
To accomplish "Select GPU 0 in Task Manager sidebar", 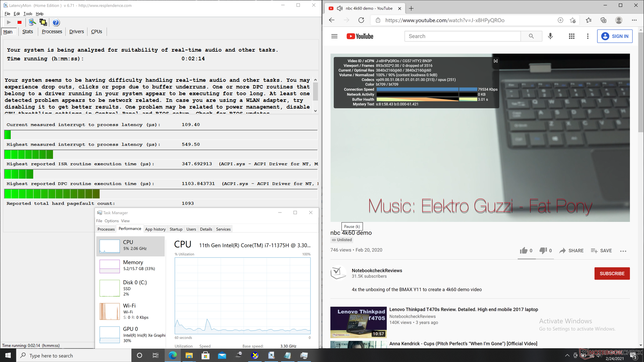I will click(130, 334).
